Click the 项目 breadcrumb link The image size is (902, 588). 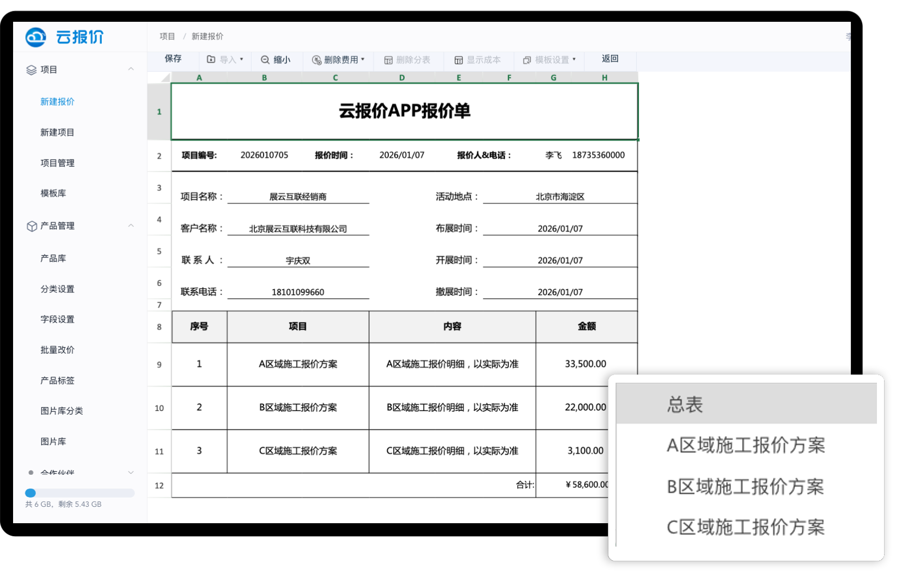click(167, 36)
